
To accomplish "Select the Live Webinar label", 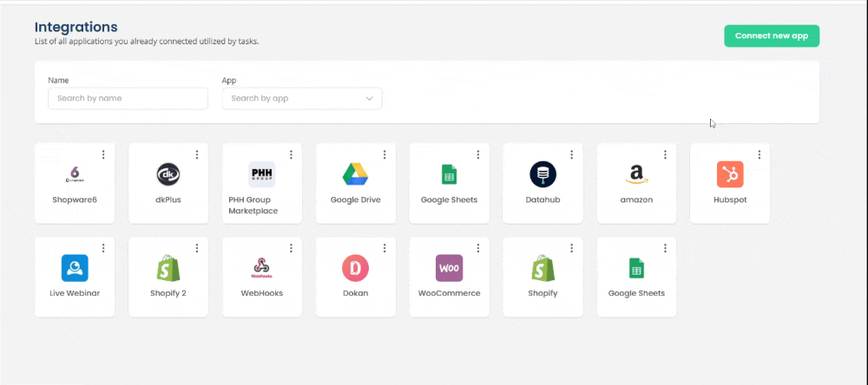I will [75, 293].
